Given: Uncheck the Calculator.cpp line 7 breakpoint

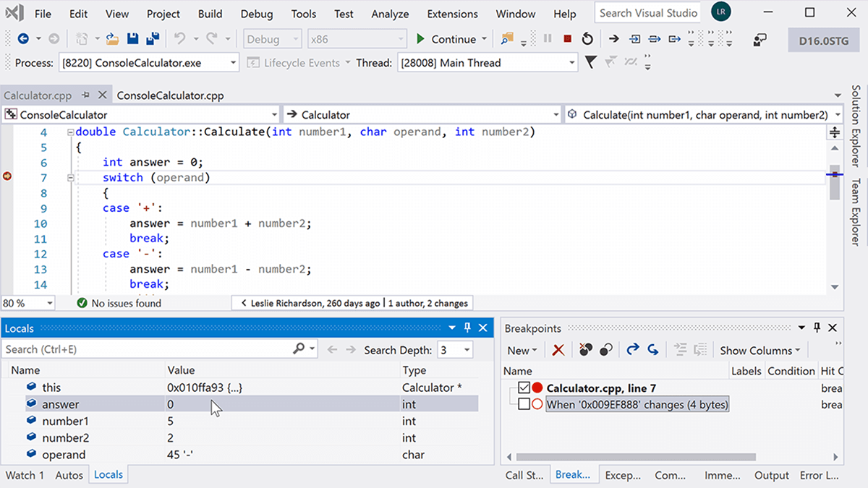Looking at the screenshot, I should (524, 388).
